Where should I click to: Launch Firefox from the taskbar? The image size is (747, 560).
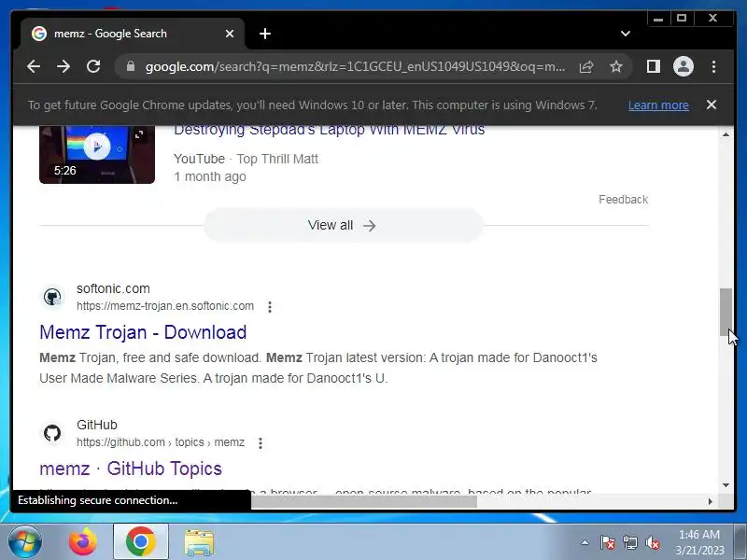pyautogui.click(x=83, y=542)
